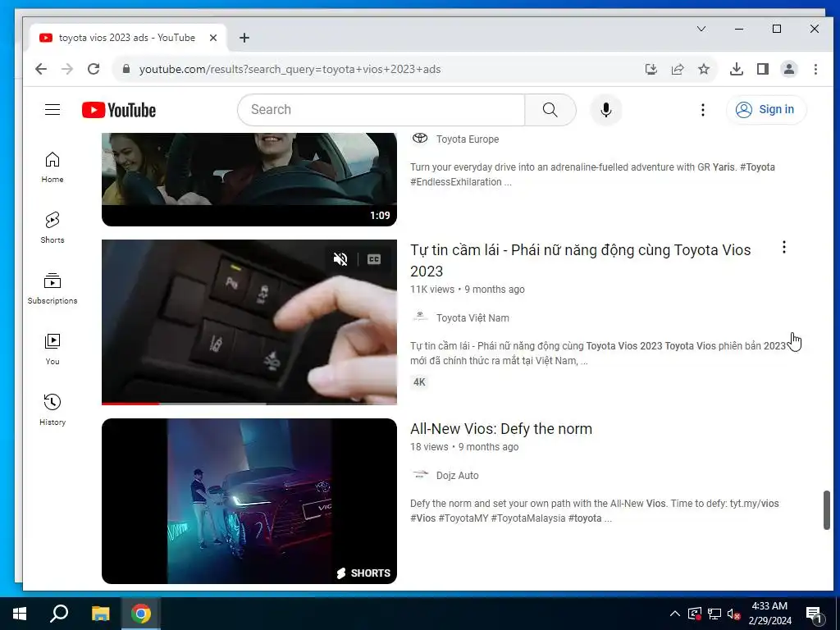Viewport: 840px width, 630px height.
Task: Reload the YouTube page
Action: click(94, 69)
